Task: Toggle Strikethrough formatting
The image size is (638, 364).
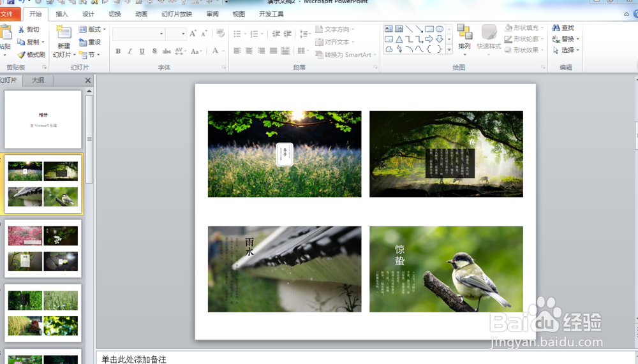Action: coord(167,51)
